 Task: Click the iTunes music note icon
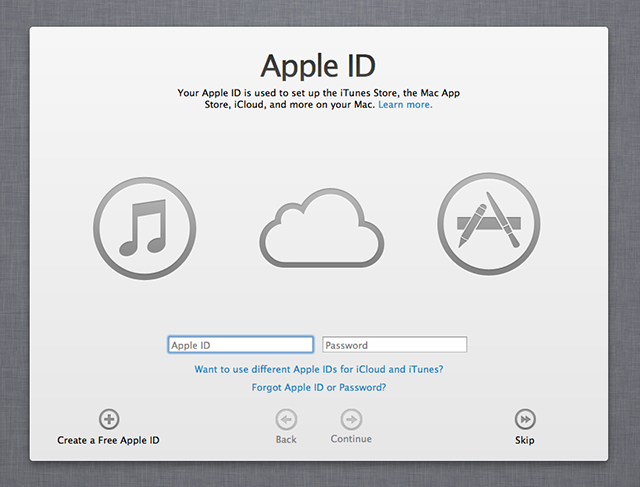pyautogui.click(x=144, y=228)
